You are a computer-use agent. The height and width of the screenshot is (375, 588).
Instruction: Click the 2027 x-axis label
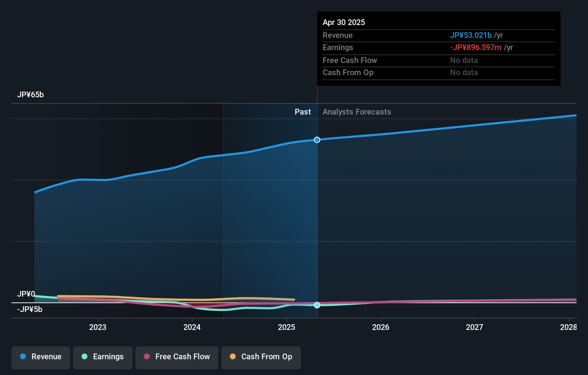pyautogui.click(x=474, y=327)
